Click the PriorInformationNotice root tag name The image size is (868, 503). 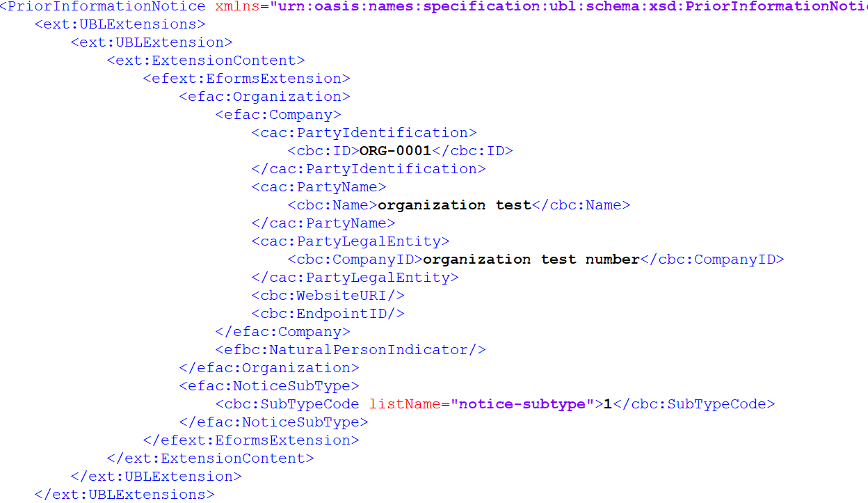point(106,6)
